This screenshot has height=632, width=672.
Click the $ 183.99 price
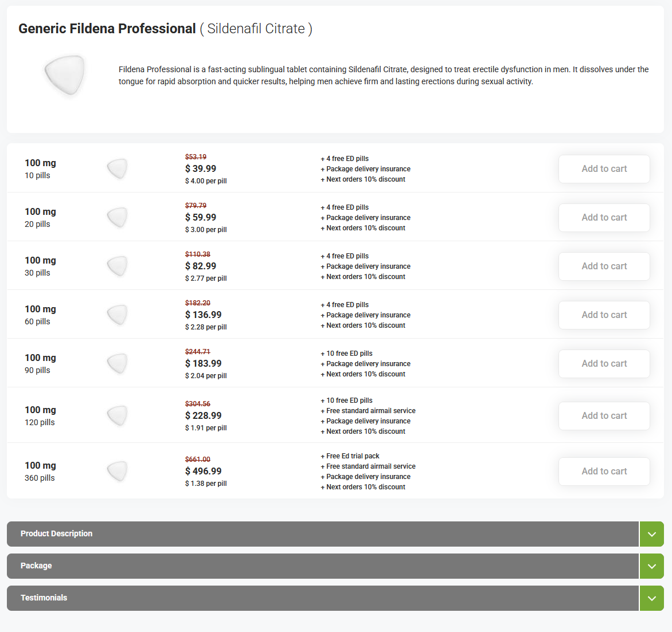[203, 363]
